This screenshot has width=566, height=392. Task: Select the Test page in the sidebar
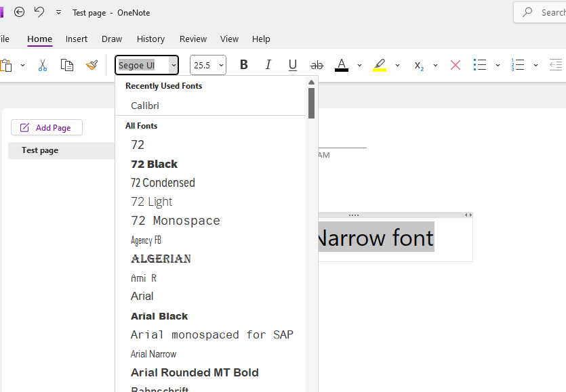pyautogui.click(x=41, y=150)
